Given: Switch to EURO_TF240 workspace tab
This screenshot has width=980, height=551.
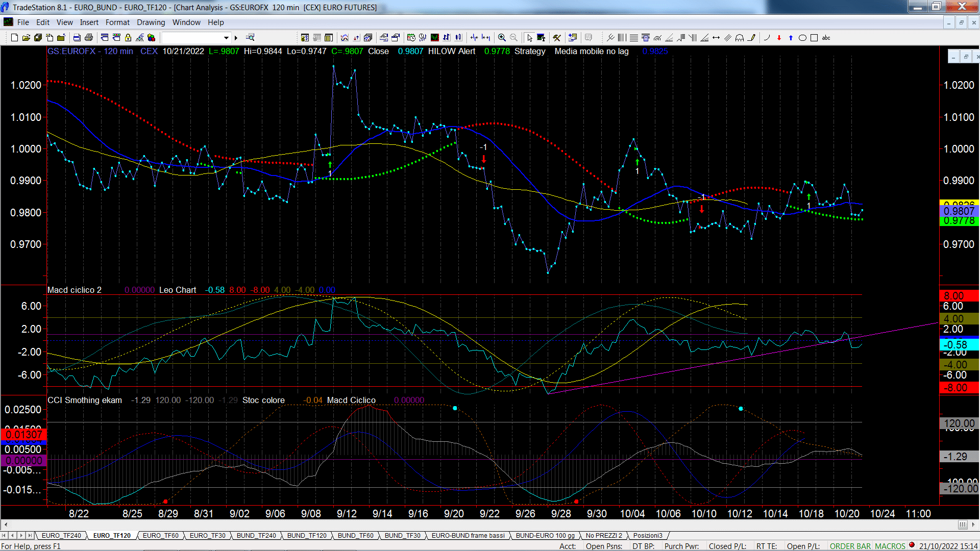Looking at the screenshot, I should (61, 535).
